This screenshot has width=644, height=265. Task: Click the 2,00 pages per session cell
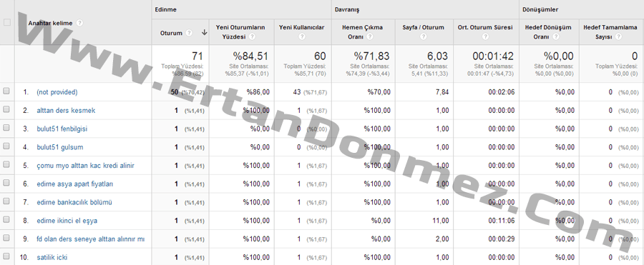point(442,239)
